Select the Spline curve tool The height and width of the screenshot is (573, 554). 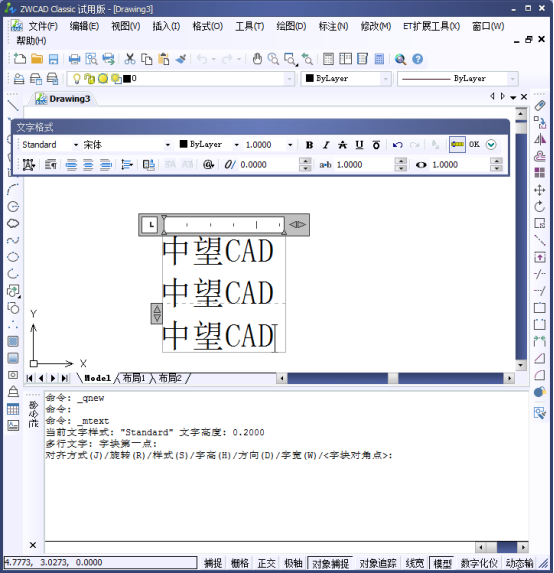(13, 240)
